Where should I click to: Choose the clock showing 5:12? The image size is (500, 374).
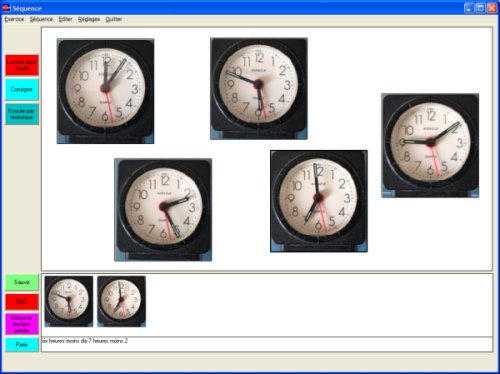coord(163,209)
